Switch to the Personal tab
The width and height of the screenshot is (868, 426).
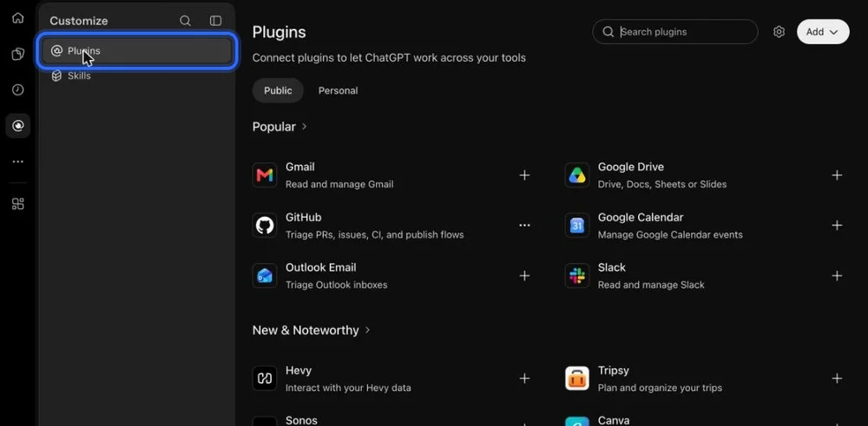[x=339, y=90]
